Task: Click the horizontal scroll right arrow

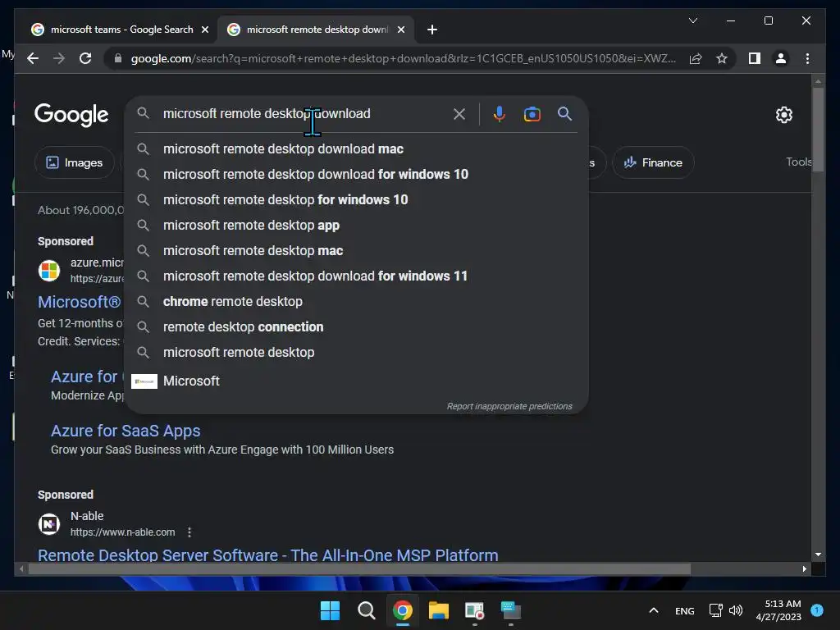Action: pos(804,569)
